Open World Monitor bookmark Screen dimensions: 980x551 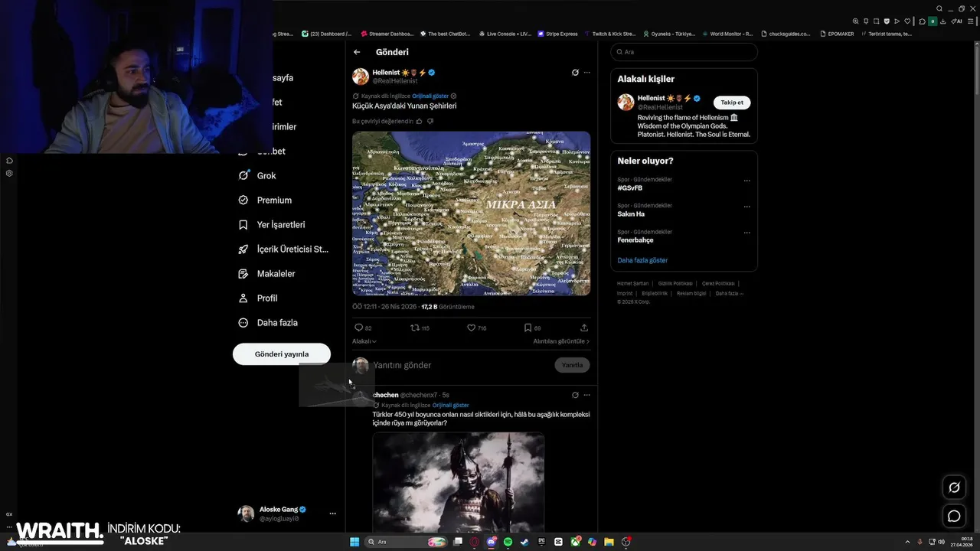click(727, 34)
